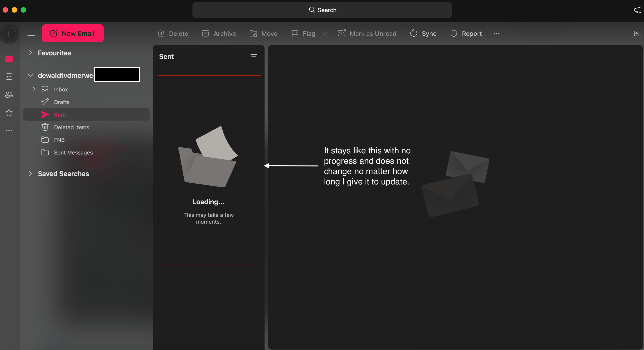Click the New Email button
Image resolution: width=644 pixels, height=350 pixels.
73,33
